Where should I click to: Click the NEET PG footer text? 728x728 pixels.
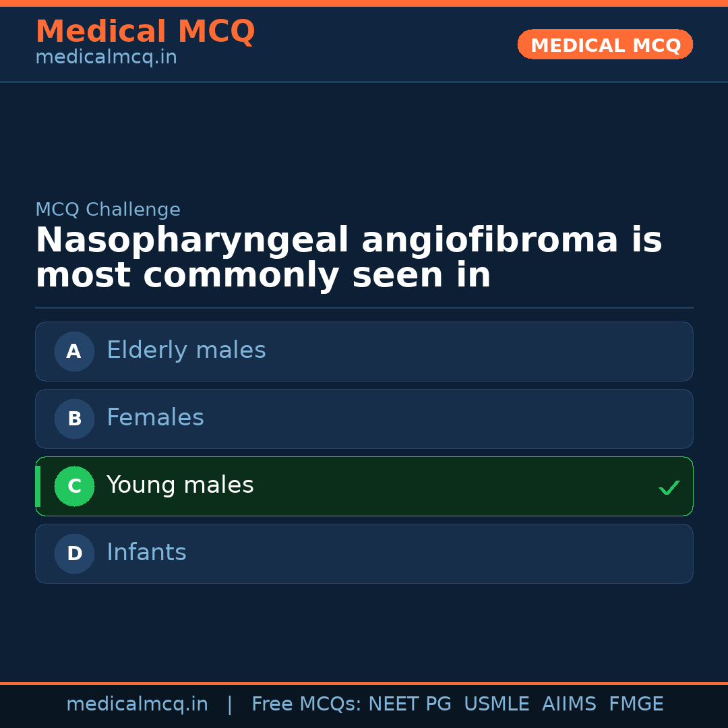410,704
